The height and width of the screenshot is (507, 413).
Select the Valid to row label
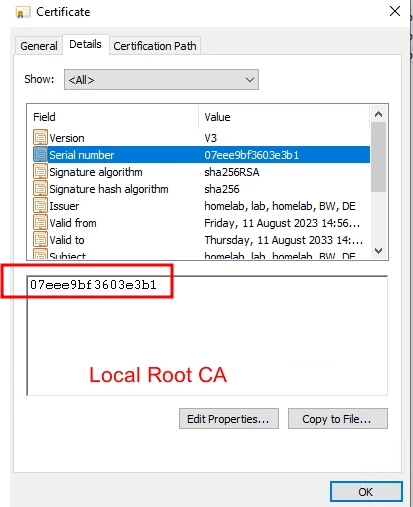click(67, 240)
